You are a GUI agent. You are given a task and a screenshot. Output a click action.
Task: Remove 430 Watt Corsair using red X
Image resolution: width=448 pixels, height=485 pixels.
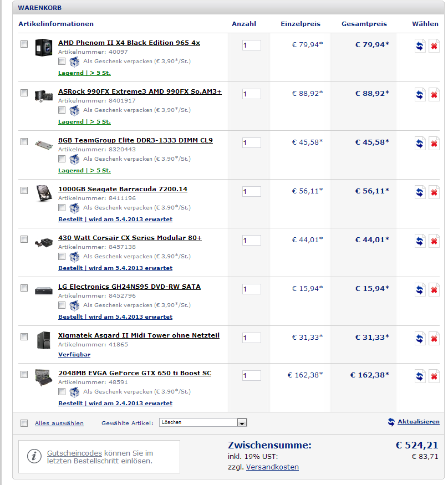coord(434,241)
